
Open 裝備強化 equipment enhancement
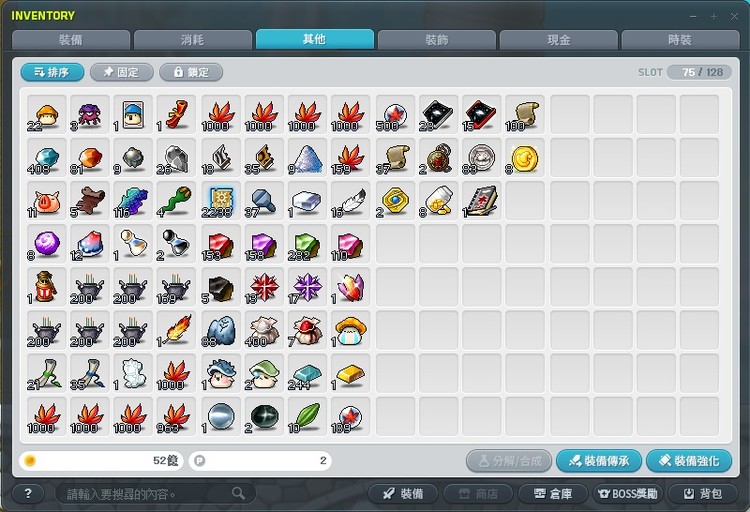coord(689,461)
